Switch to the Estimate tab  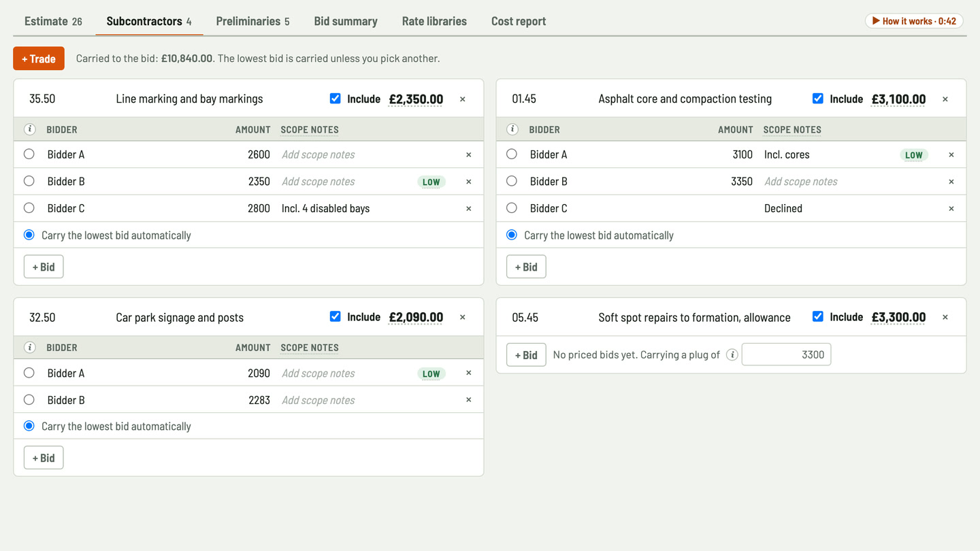[x=53, y=21]
